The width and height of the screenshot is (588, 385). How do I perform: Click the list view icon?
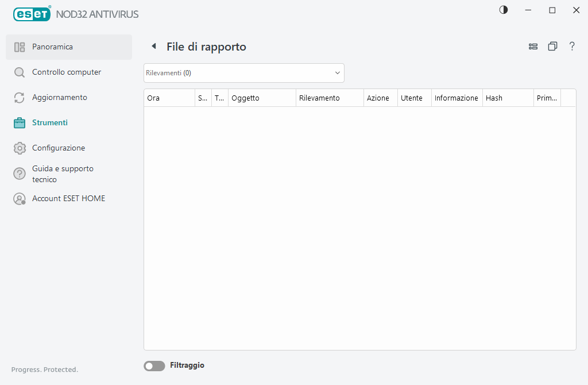[533, 47]
